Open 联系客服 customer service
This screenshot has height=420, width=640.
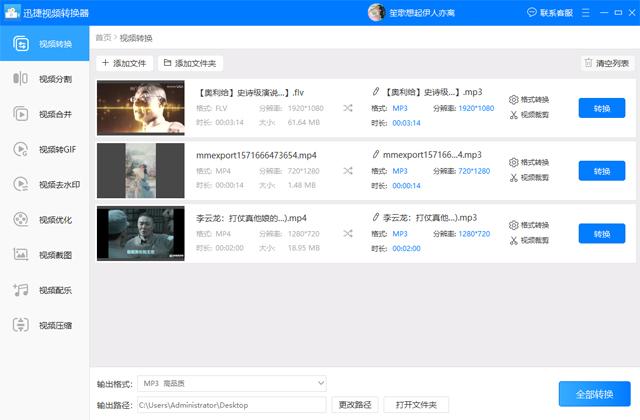(550, 13)
